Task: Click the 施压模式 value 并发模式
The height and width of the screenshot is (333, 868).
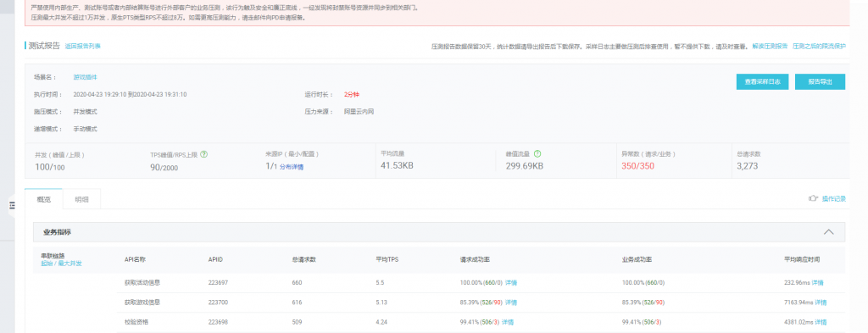Action: [86, 112]
